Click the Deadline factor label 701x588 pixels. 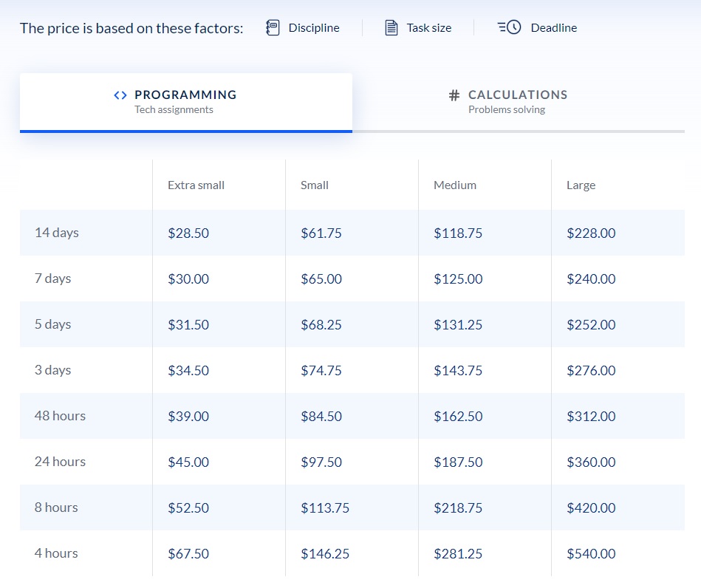tap(554, 28)
